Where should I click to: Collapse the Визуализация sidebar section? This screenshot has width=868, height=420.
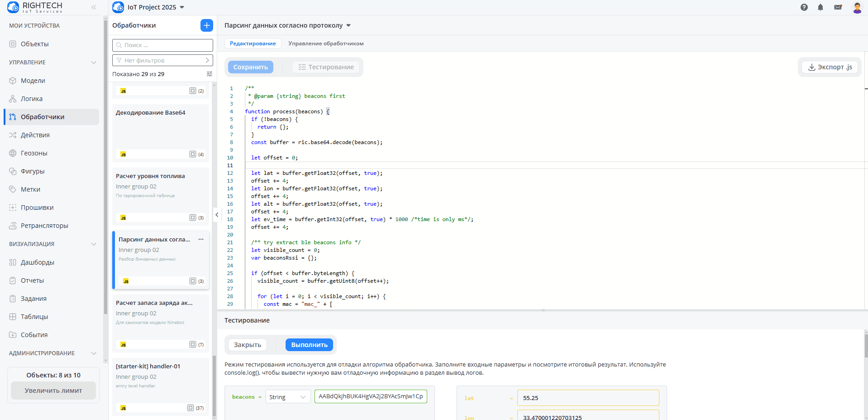[94, 244]
